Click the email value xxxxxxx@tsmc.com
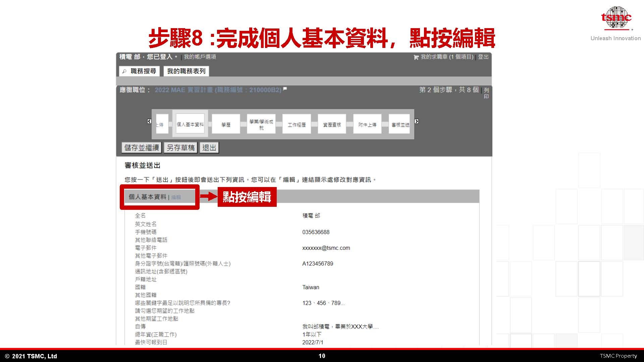 [326, 248]
